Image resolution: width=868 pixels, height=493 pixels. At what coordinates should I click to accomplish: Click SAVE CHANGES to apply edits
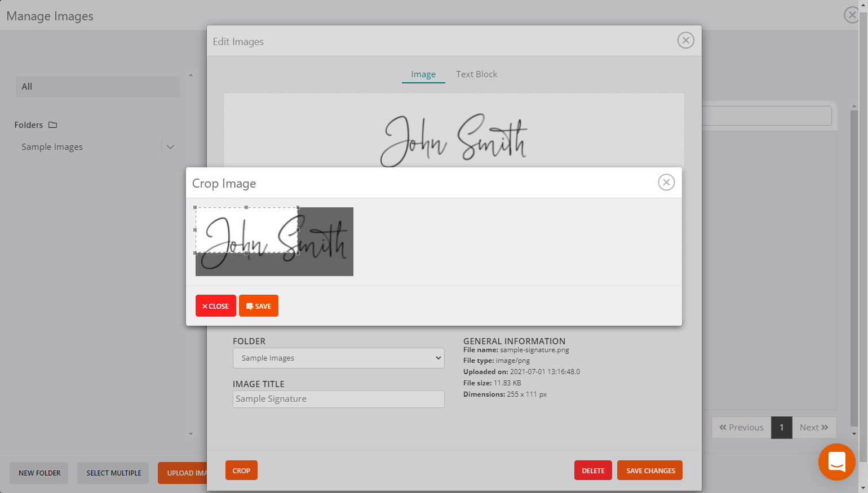tap(649, 470)
